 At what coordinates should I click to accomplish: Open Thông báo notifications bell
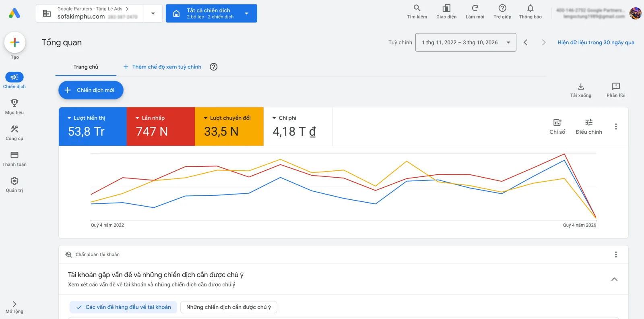pyautogui.click(x=530, y=12)
